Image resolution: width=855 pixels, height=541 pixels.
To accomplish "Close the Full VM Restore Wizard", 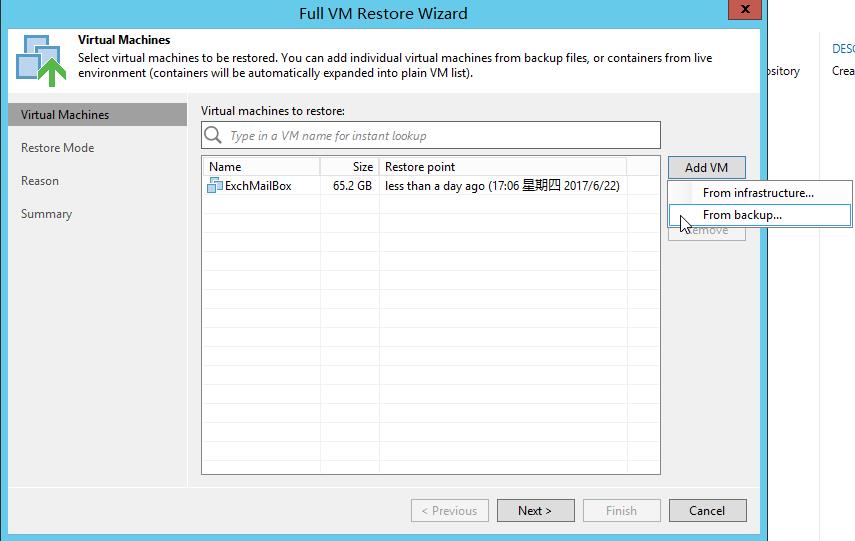I will (x=744, y=9).
